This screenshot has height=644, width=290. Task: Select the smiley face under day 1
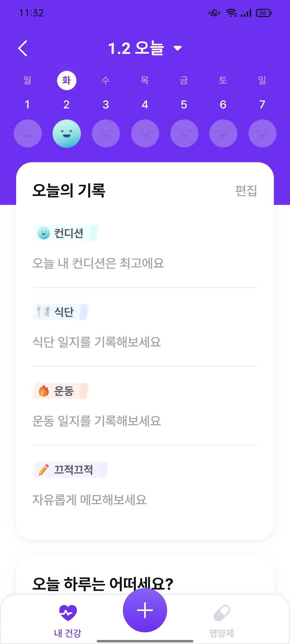coord(28,133)
